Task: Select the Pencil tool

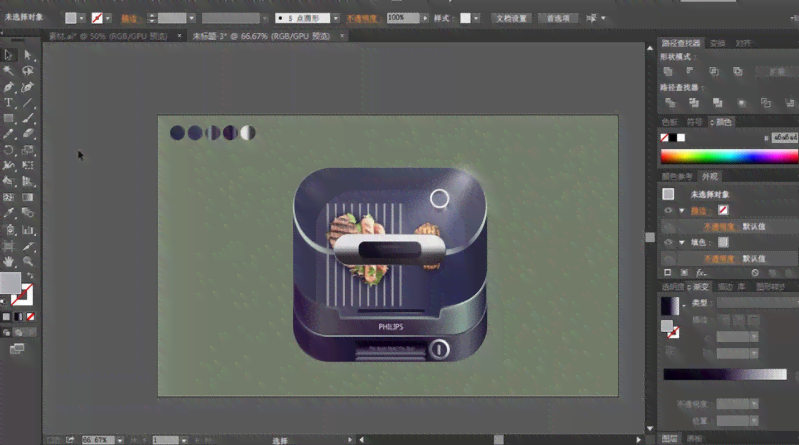Action: tap(9, 134)
